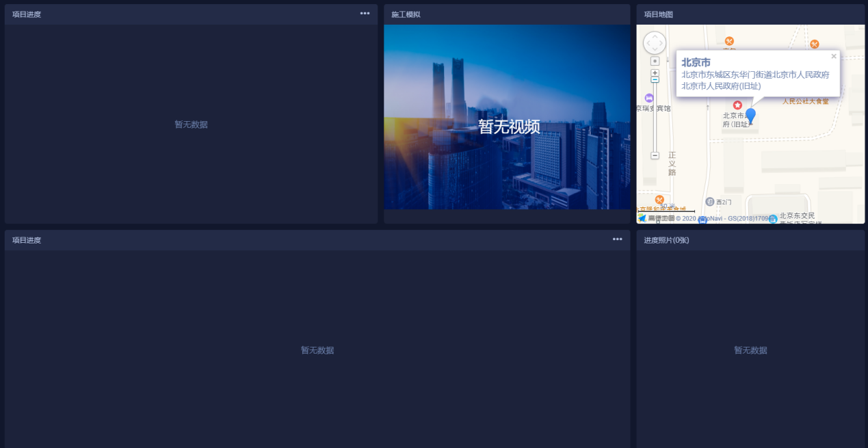The width and height of the screenshot is (868, 448).
Task: Click the middle of the zoom slider track
Action: pyautogui.click(x=655, y=118)
